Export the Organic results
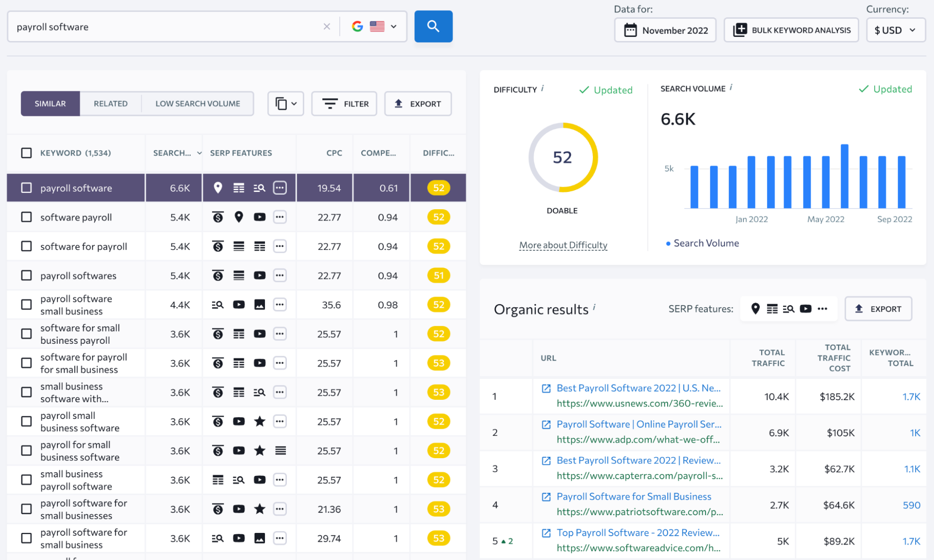The height and width of the screenshot is (560, 934). tap(878, 309)
